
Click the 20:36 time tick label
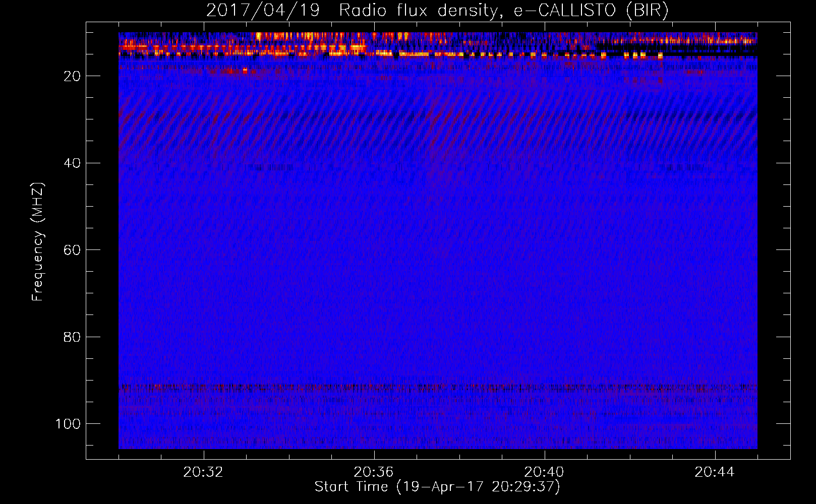pos(374,472)
